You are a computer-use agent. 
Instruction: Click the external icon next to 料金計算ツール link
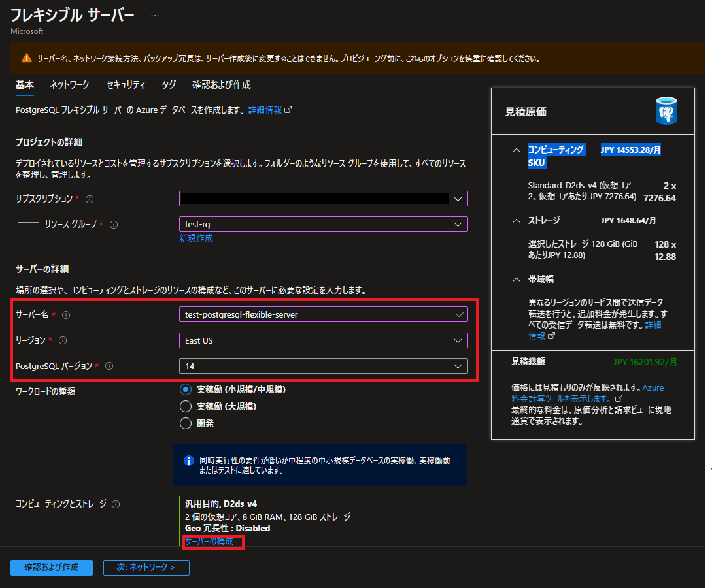point(619,399)
